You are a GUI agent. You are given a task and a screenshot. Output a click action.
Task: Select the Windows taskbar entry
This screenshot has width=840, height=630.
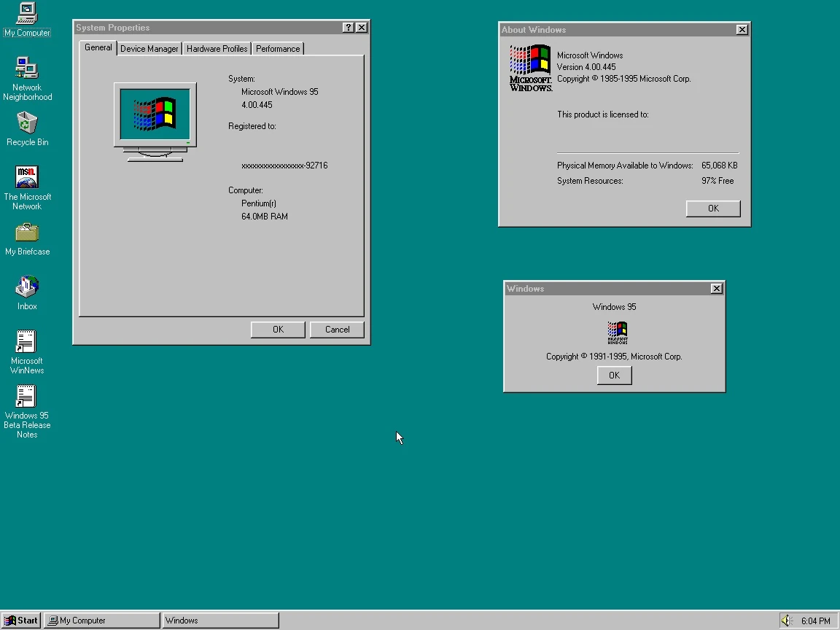click(x=219, y=620)
